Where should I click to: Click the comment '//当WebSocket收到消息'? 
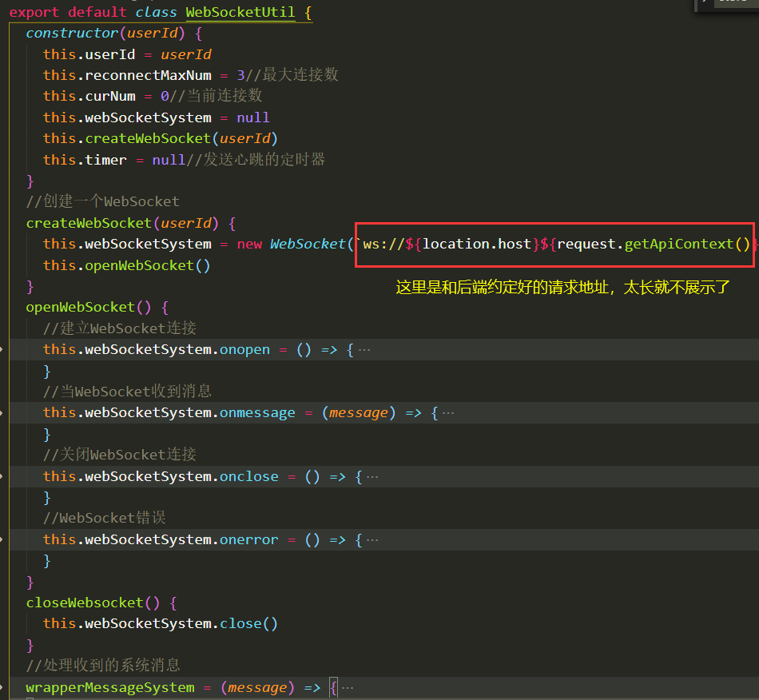[127, 391]
